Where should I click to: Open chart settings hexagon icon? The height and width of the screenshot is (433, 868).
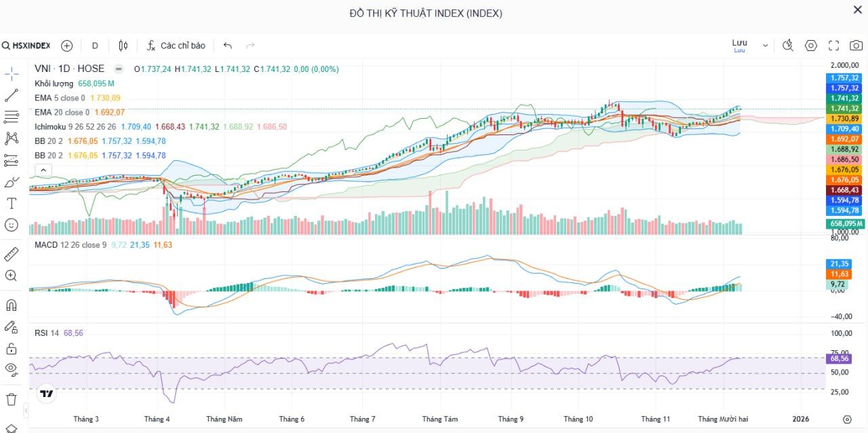click(811, 45)
